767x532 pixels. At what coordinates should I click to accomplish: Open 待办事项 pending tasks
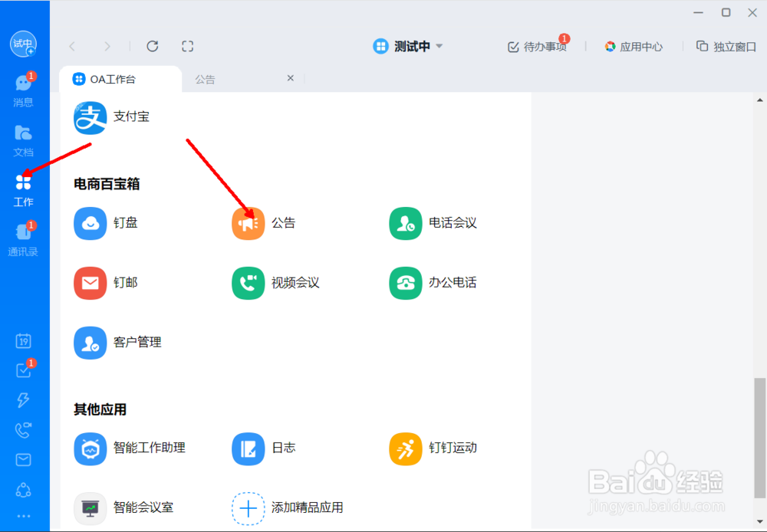pyautogui.click(x=537, y=47)
